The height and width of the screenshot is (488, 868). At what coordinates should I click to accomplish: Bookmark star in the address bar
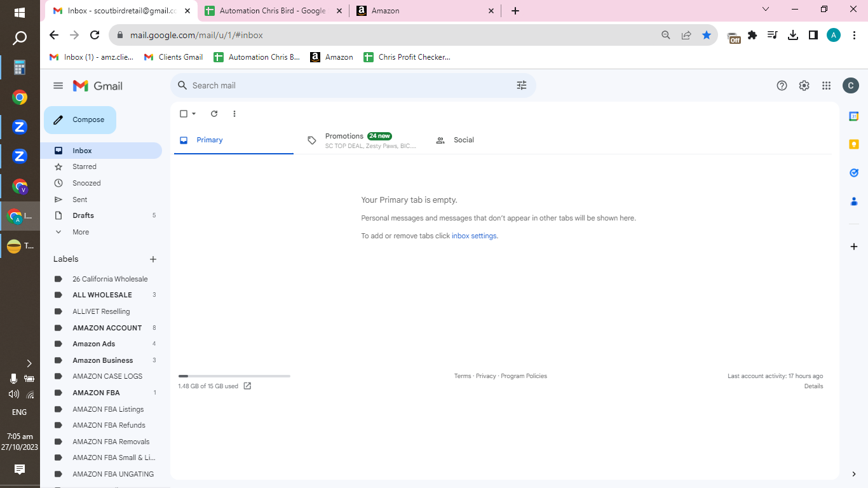click(707, 35)
